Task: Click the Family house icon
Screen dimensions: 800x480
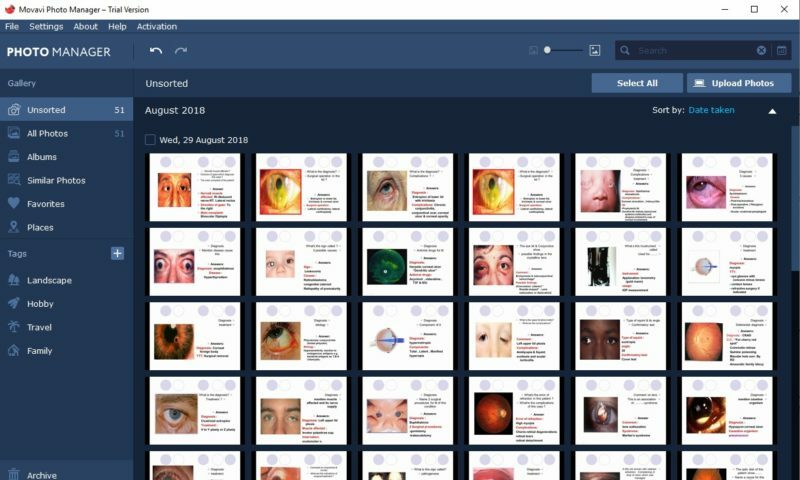Action: coord(14,350)
